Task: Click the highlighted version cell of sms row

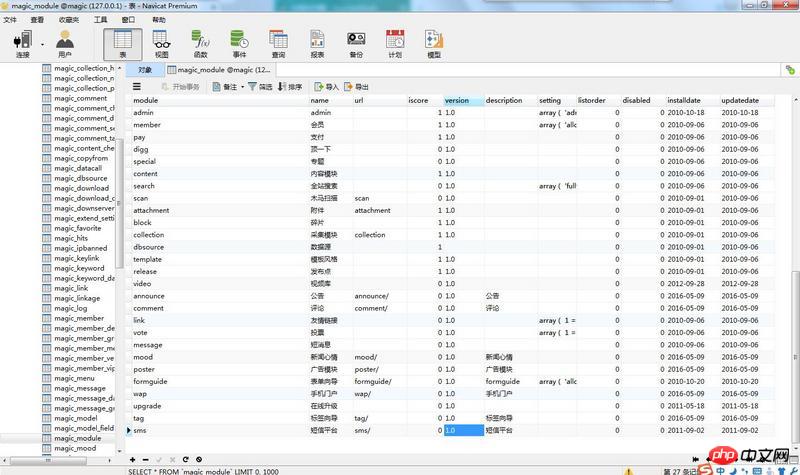Action: (x=463, y=431)
